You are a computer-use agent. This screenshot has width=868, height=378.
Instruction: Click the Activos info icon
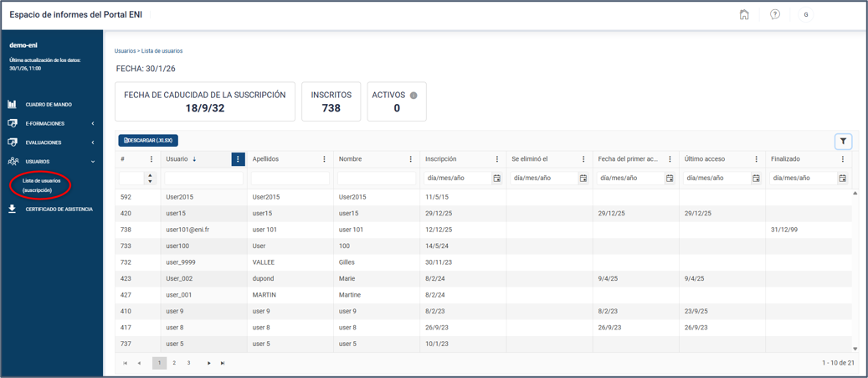point(413,96)
